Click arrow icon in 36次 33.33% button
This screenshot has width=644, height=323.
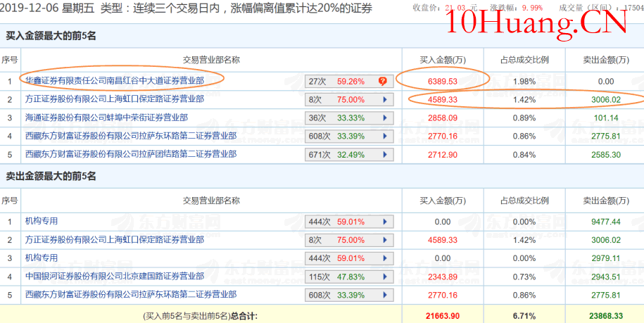(385, 118)
